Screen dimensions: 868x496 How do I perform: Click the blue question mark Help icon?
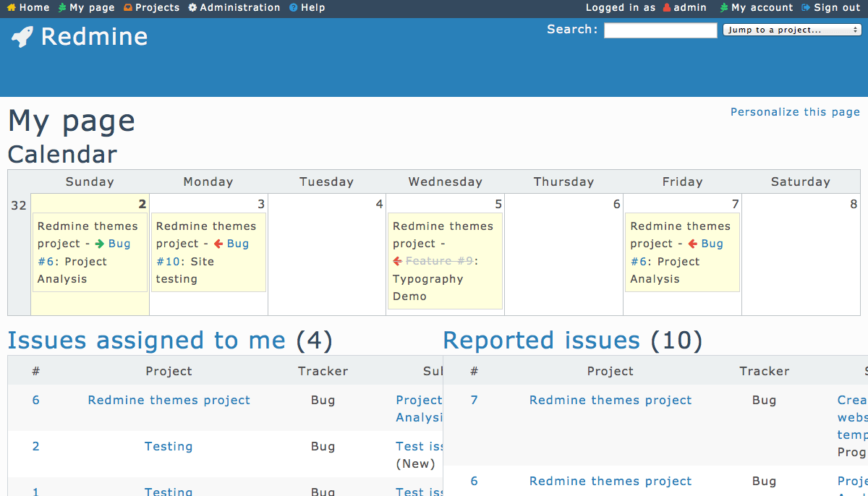coord(293,8)
